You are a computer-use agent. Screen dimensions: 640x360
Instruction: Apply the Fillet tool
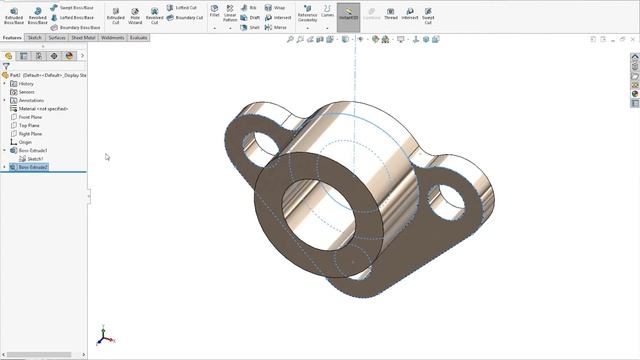pyautogui.click(x=214, y=11)
